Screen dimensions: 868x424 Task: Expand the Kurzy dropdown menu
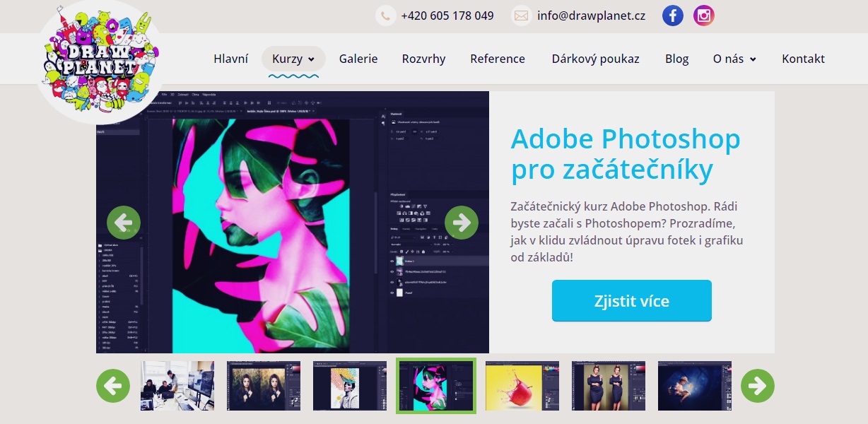293,59
